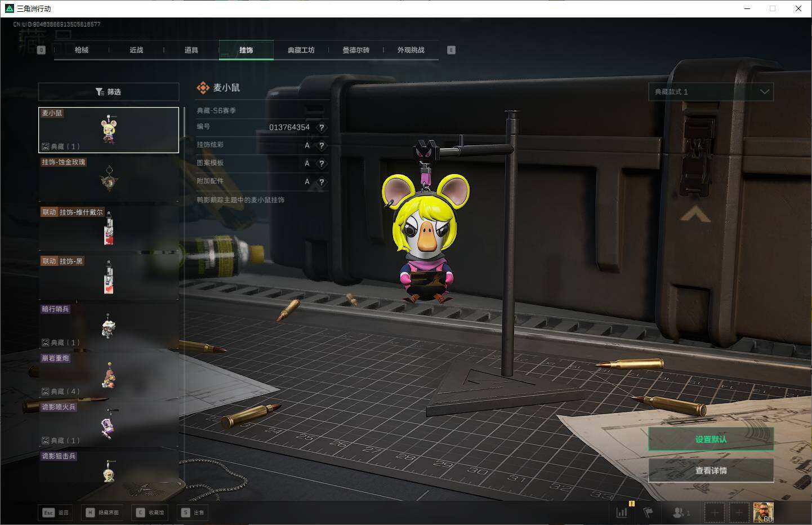Toggle 隐藏界面 hide interface button
This screenshot has height=525, width=812.
tap(102, 513)
